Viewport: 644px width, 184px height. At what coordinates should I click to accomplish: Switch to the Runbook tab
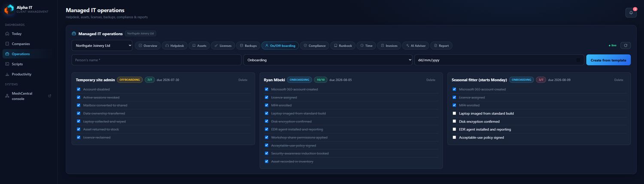[x=343, y=46]
